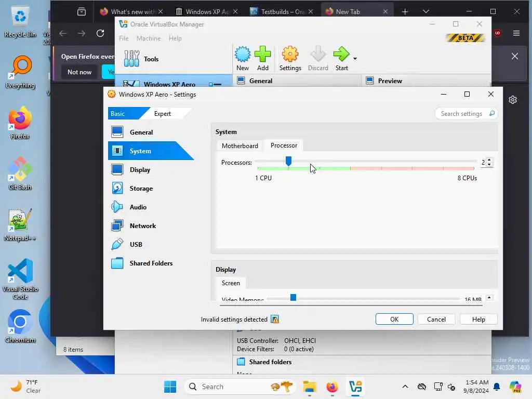Open the Help menu in VirtualBox Manager
The image size is (532, 399).
tap(175, 38)
